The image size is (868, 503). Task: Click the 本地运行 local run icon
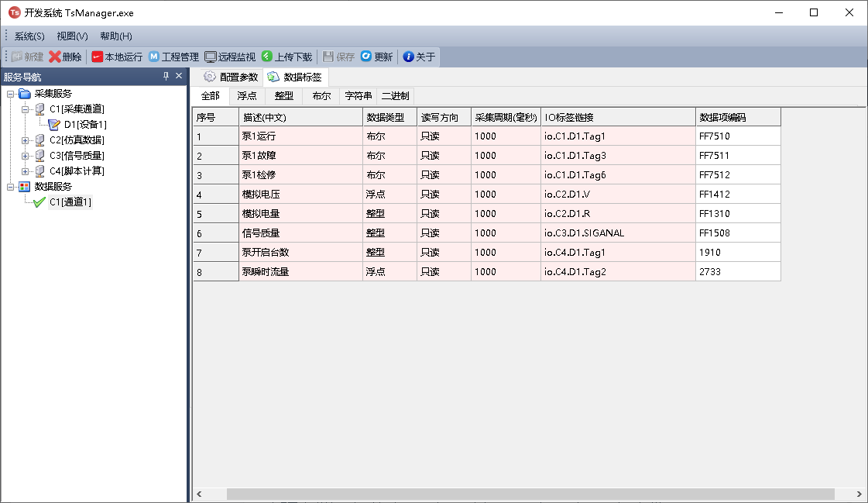pos(98,57)
